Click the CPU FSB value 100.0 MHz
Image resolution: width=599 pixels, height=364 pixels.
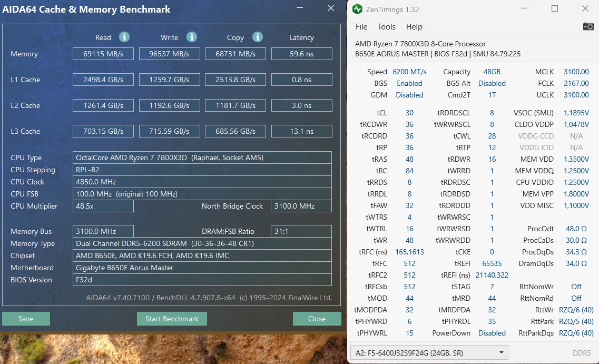tap(202, 194)
